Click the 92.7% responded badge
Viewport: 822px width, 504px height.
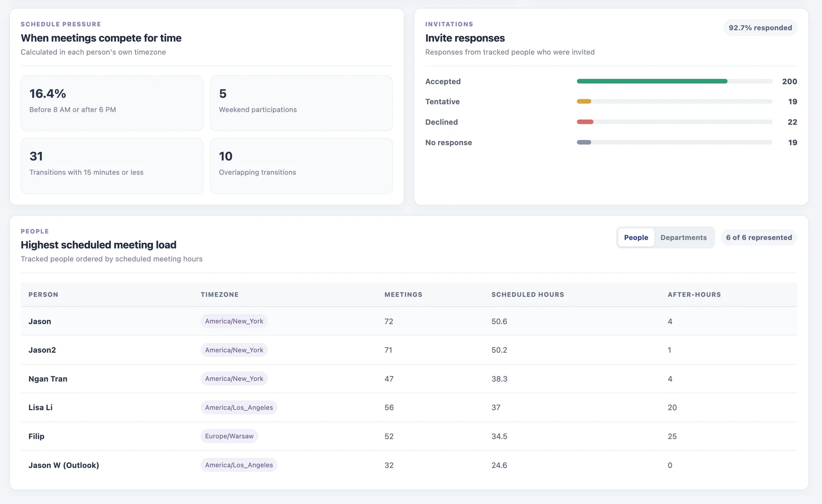click(x=760, y=27)
